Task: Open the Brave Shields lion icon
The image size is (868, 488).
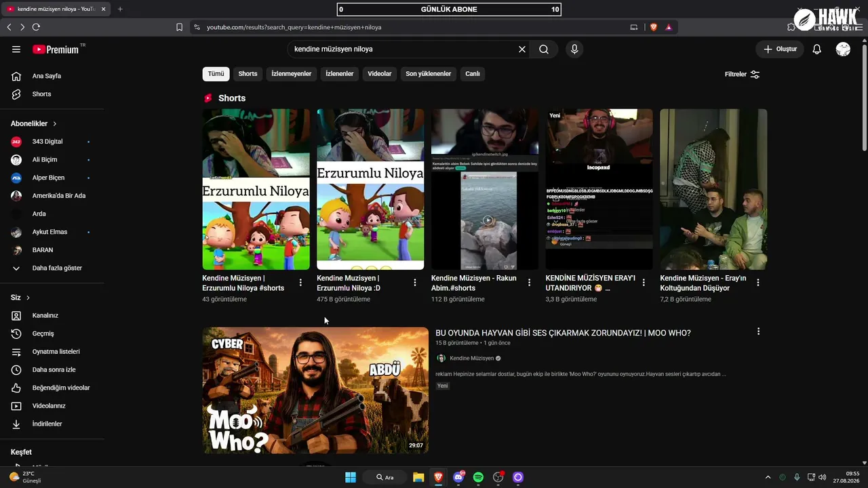Action: tap(654, 27)
